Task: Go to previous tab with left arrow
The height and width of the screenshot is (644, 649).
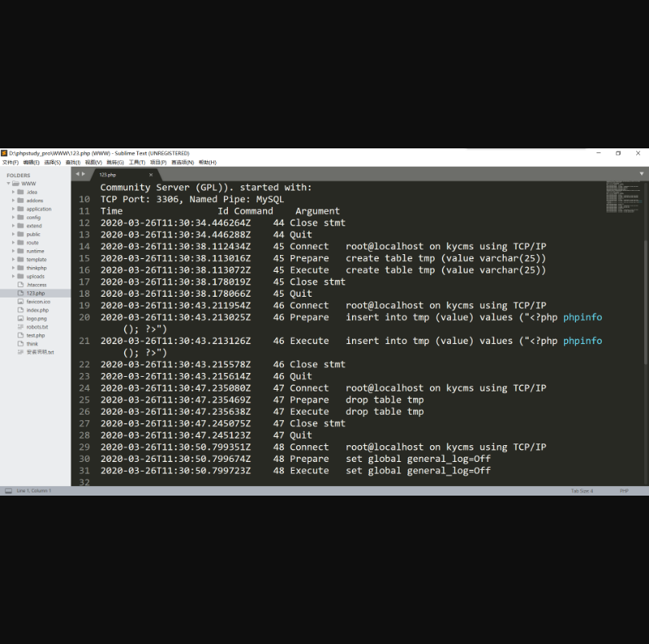Action: (x=77, y=174)
